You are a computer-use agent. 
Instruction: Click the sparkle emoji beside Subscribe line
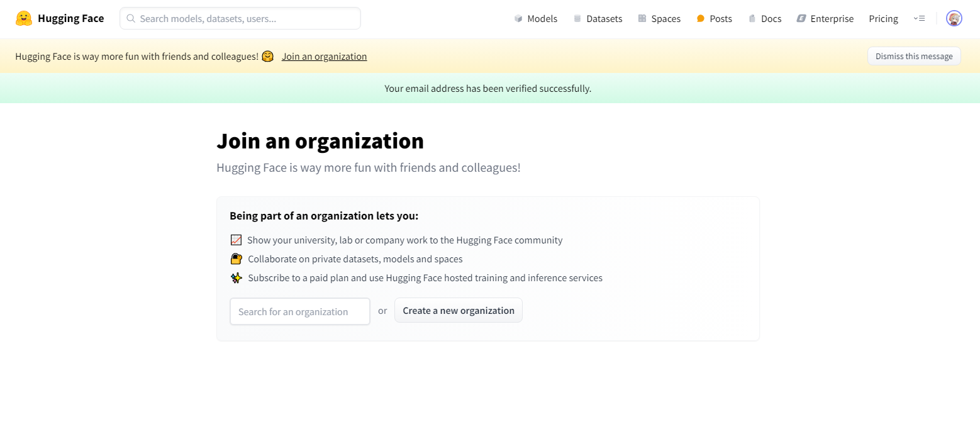[237, 277]
